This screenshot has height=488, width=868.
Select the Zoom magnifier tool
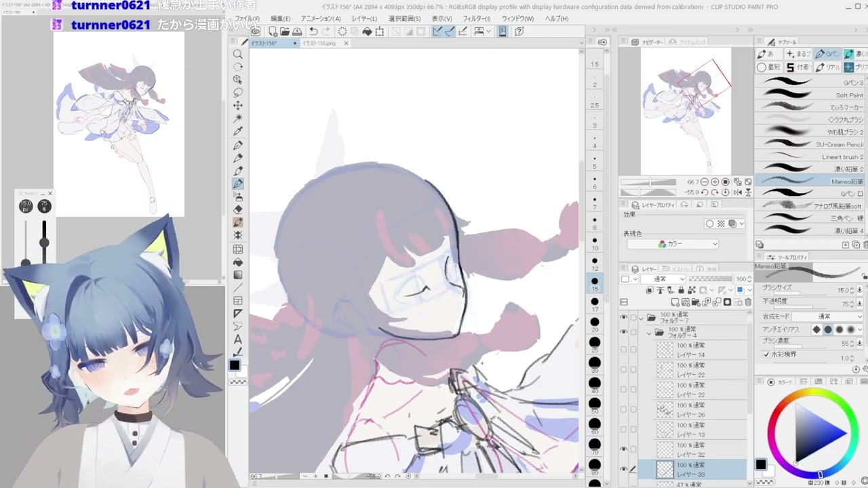238,54
